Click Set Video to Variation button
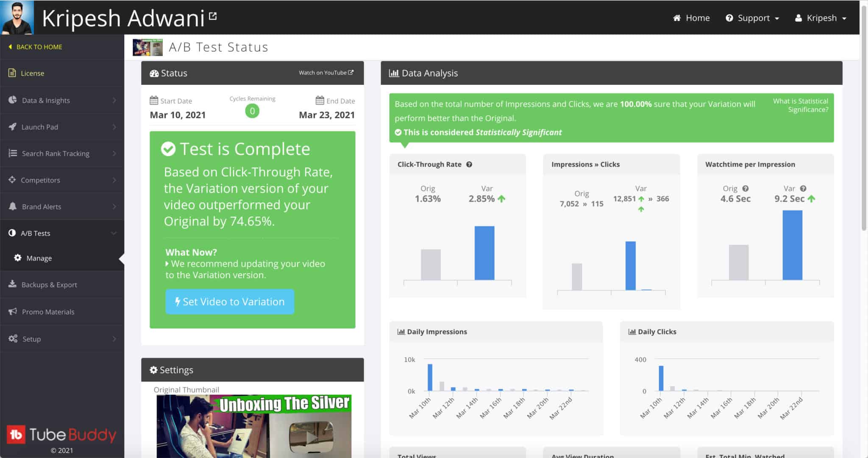The height and width of the screenshot is (458, 868). [x=230, y=302]
